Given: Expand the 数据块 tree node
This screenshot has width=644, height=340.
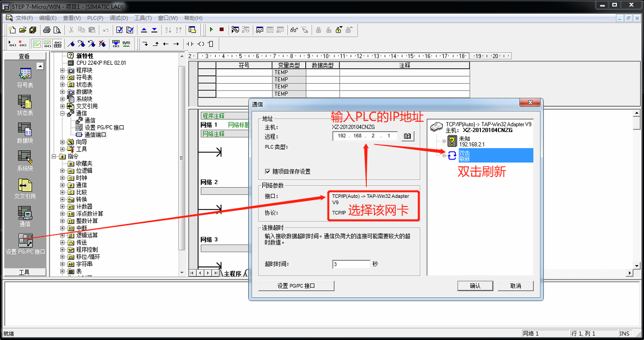Looking at the screenshot, I should click(x=62, y=92).
